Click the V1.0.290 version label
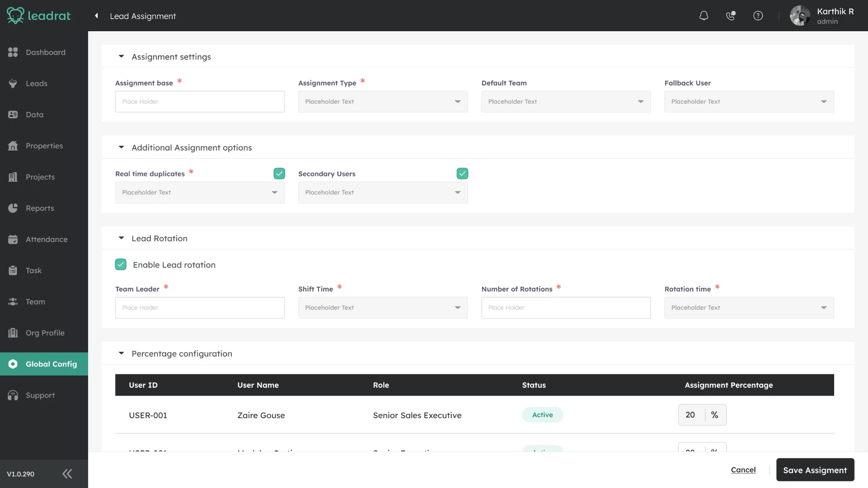Viewport: 868px width, 488px height. [20, 474]
